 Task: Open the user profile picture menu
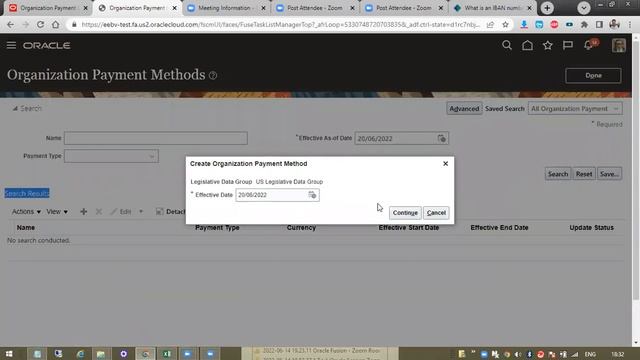pos(619,45)
